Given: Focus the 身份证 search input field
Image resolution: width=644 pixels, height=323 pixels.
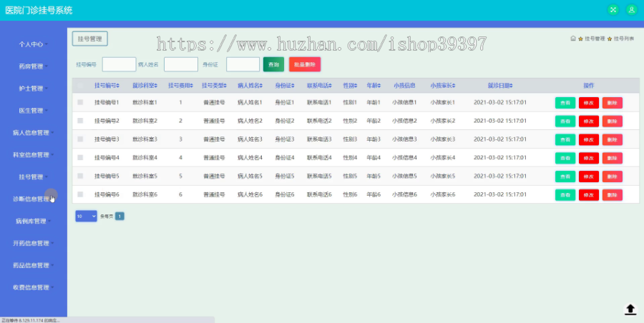Looking at the screenshot, I should (x=243, y=64).
